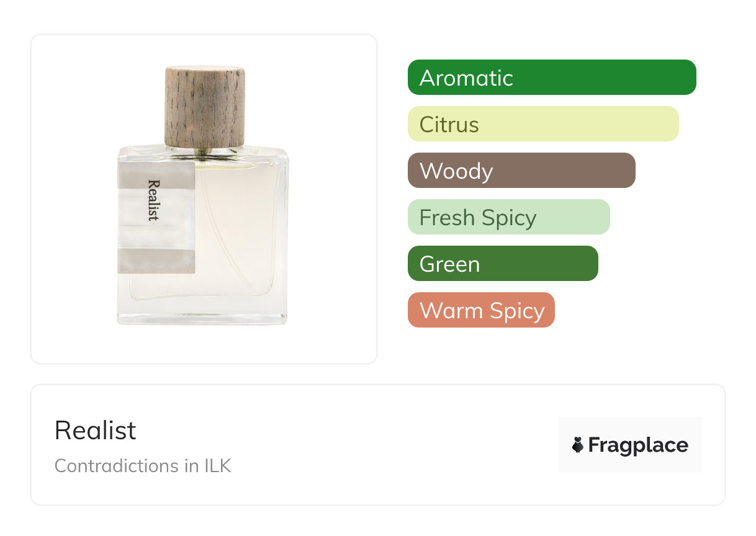Click the Citrus accord bar
756x536 pixels.
click(x=542, y=124)
